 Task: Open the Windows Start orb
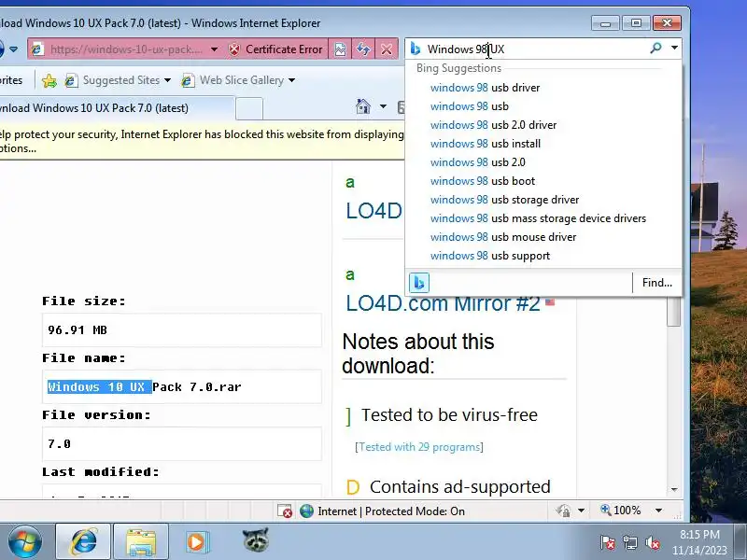[x=25, y=541]
